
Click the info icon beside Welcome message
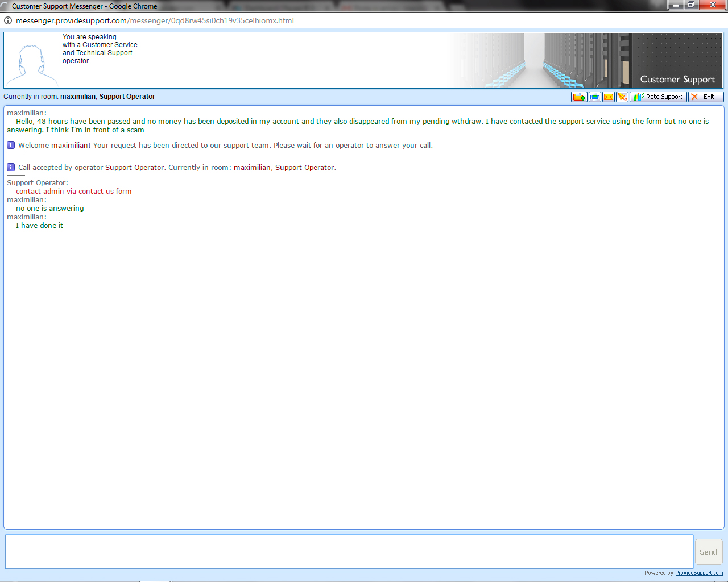point(11,145)
